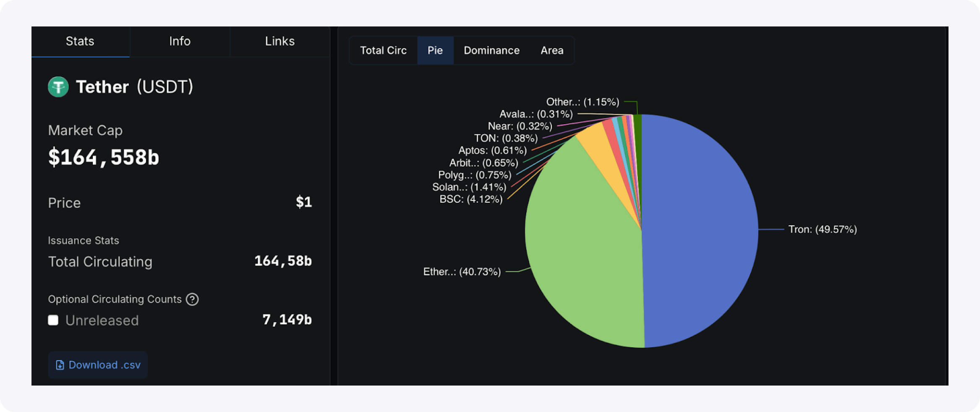Toggle the Unreleased checkbox
This screenshot has height=412, width=980.
(53, 320)
